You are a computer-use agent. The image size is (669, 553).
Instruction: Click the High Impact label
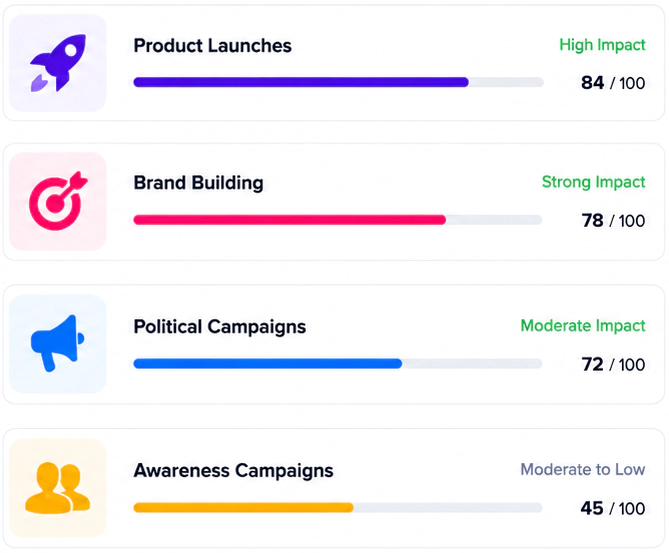click(602, 45)
